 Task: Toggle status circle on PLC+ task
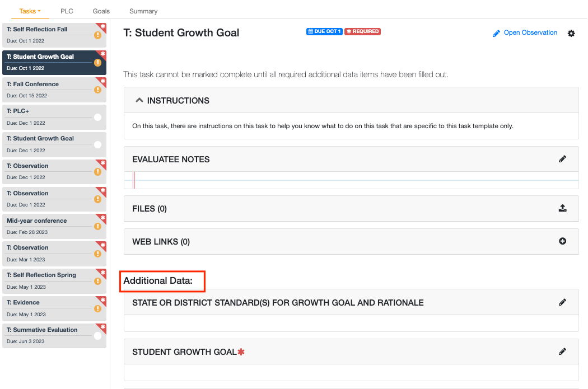[x=97, y=117]
